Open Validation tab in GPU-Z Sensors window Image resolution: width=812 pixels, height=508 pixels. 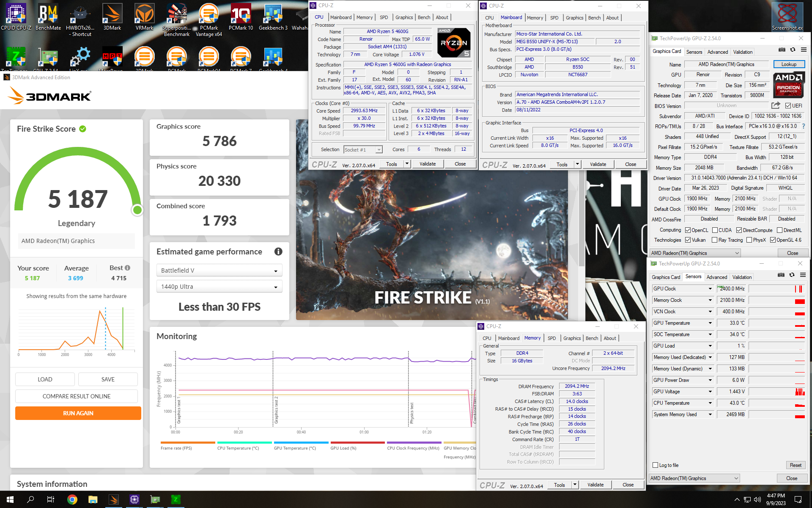pos(742,277)
